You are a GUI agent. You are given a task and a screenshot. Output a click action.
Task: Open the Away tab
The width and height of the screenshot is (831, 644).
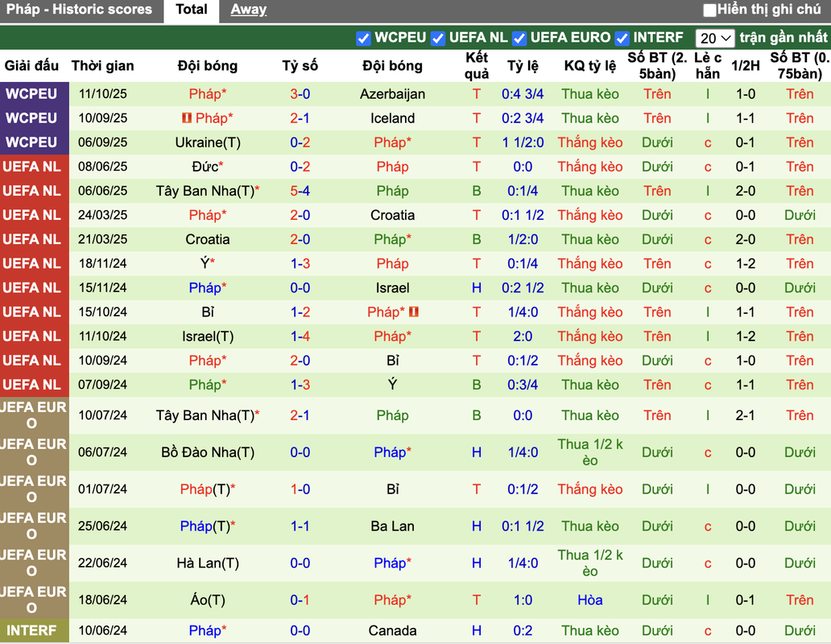coord(248,10)
